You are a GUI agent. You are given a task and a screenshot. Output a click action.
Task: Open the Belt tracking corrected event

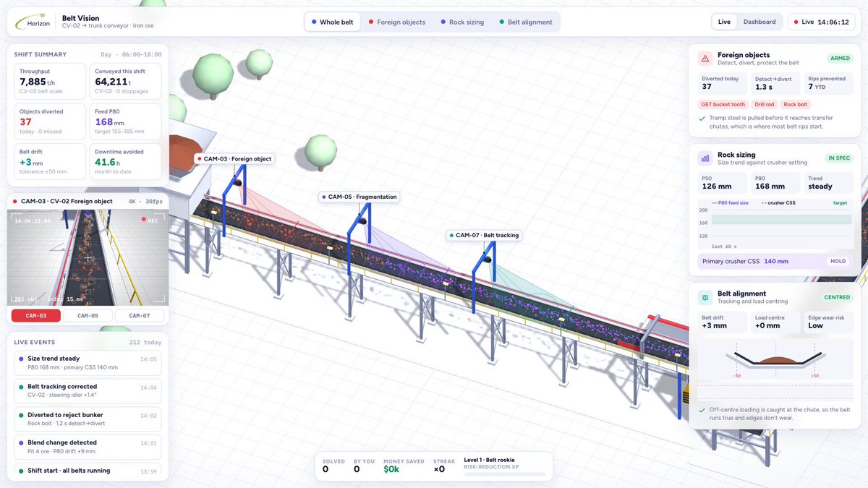pyautogui.click(x=88, y=391)
